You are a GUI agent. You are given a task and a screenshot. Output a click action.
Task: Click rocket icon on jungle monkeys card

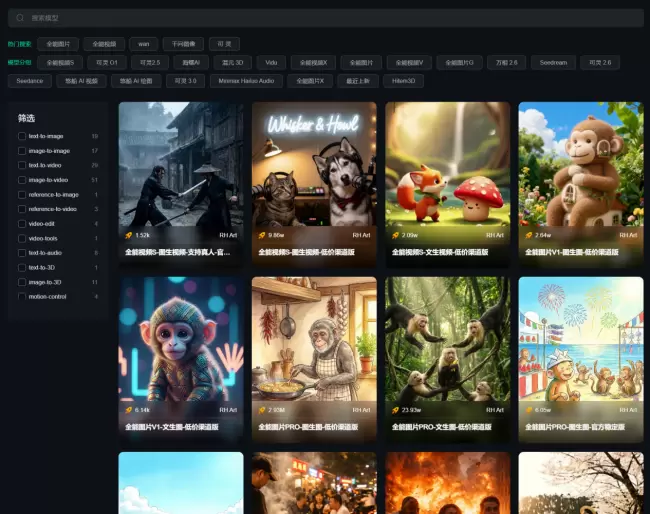[394, 410]
